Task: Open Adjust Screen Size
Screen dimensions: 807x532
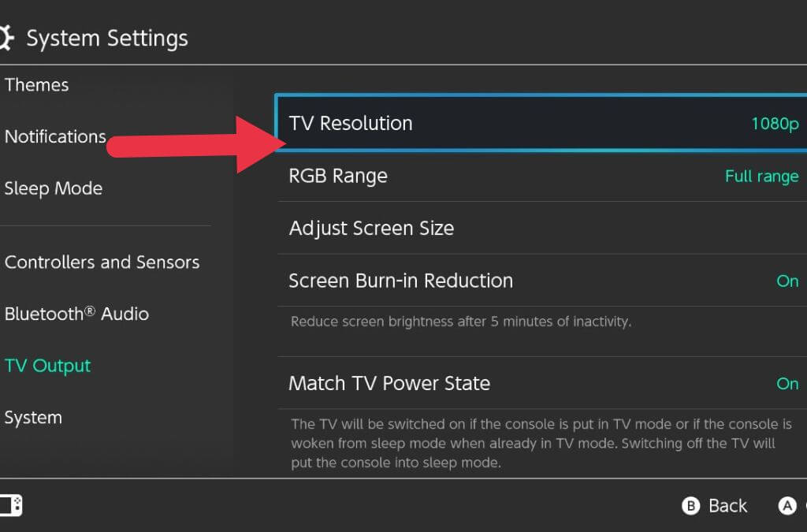Action: point(371,229)
